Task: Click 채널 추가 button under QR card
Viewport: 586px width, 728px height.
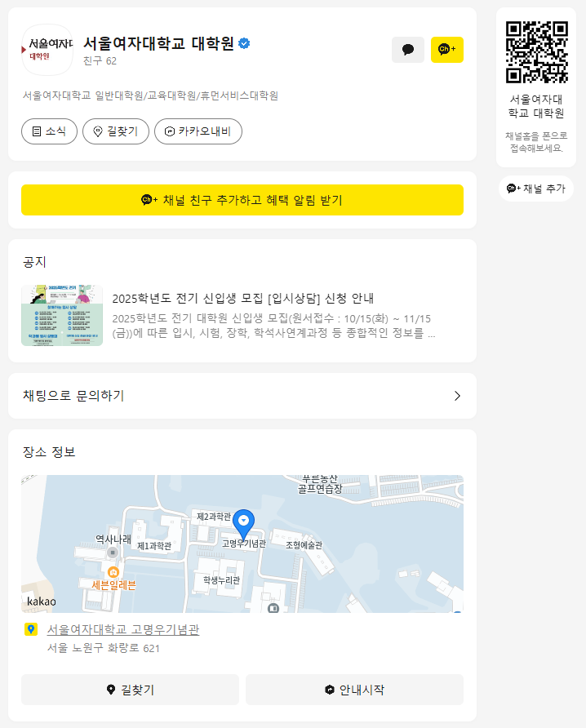Action: tap(536, 189)
